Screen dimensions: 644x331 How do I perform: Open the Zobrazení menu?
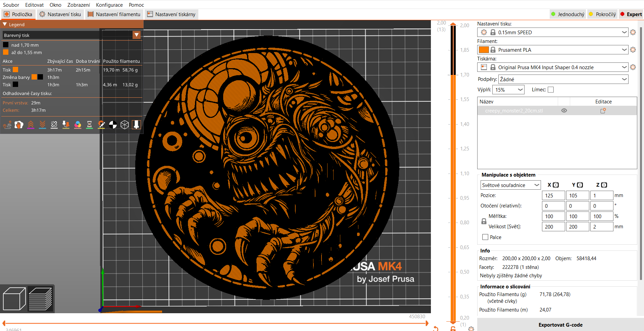[79, 5]
